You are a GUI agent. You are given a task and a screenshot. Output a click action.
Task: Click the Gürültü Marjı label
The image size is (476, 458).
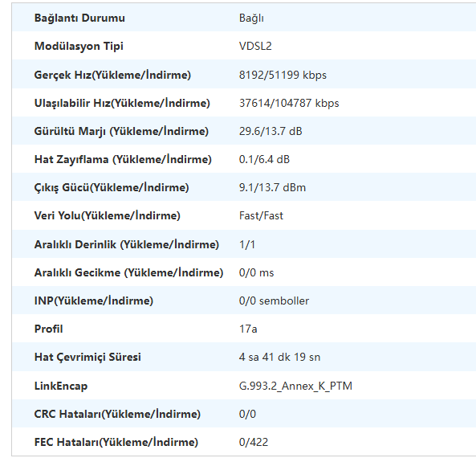pyautogui.click(x=121, y=131)
